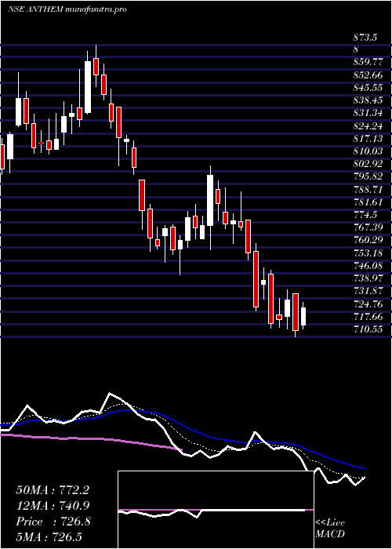Select the 710.55 price level label
Screen dimensions: 392x549
(368, 329)
